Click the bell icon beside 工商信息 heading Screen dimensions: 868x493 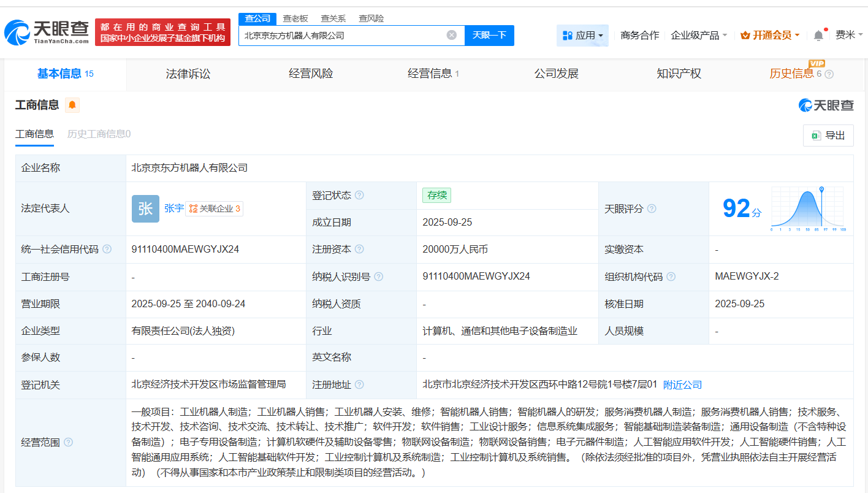(72, 105)
